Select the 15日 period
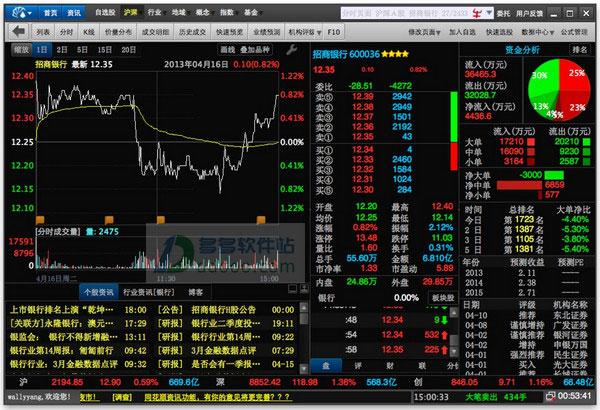Viewport: 600px width, 410px height. (x=104, y=49)
